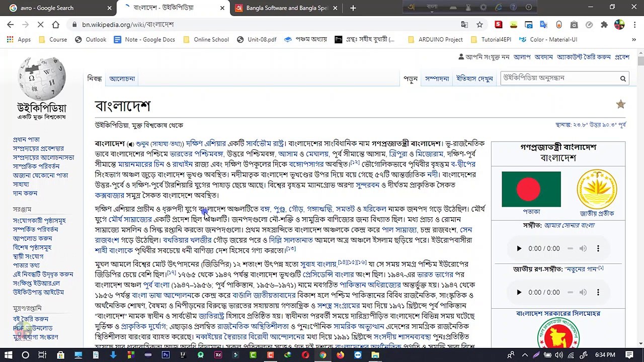Screen dimensions: 644x362
Task: Switch to Bangla Software and Bangla Spell tab
Action: tap(287, 8)
